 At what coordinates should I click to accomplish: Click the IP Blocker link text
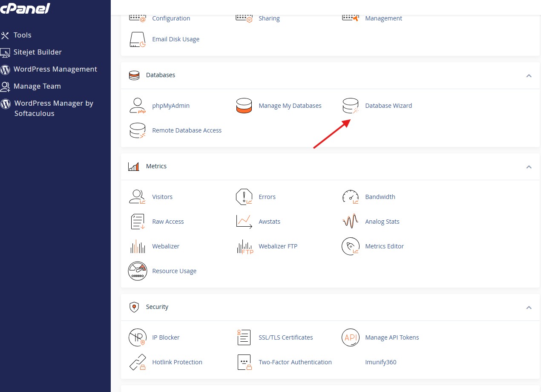(x=166, y=337)
